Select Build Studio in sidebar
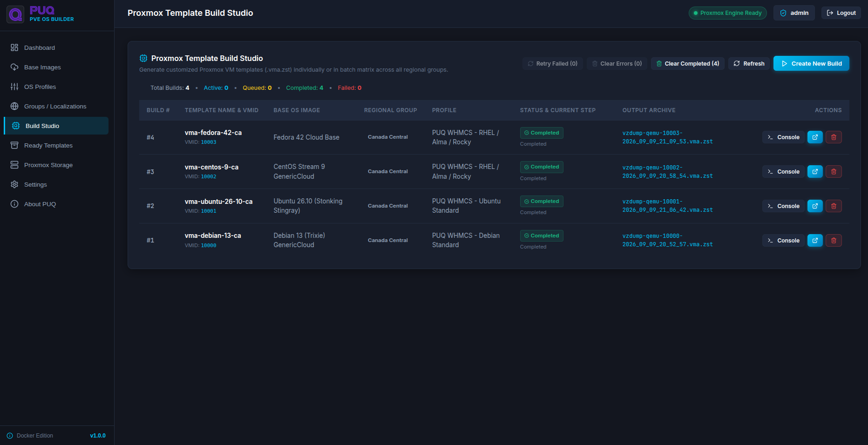 click(56, 126)
